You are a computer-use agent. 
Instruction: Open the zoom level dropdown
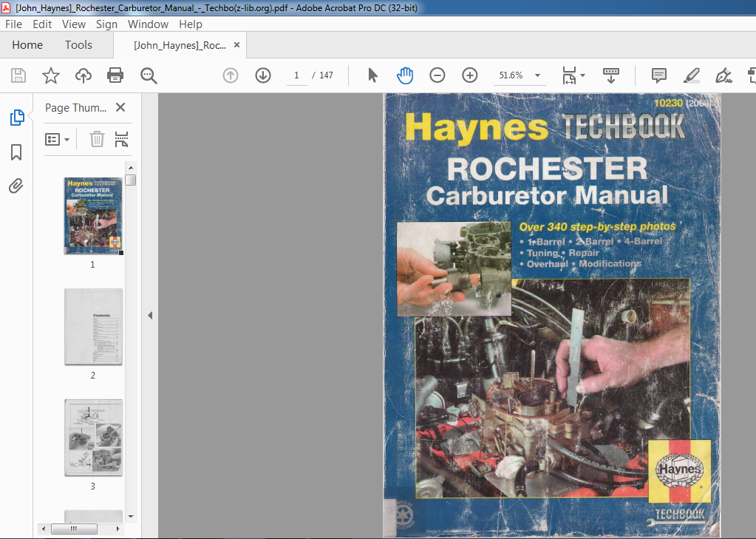point(537,75)
